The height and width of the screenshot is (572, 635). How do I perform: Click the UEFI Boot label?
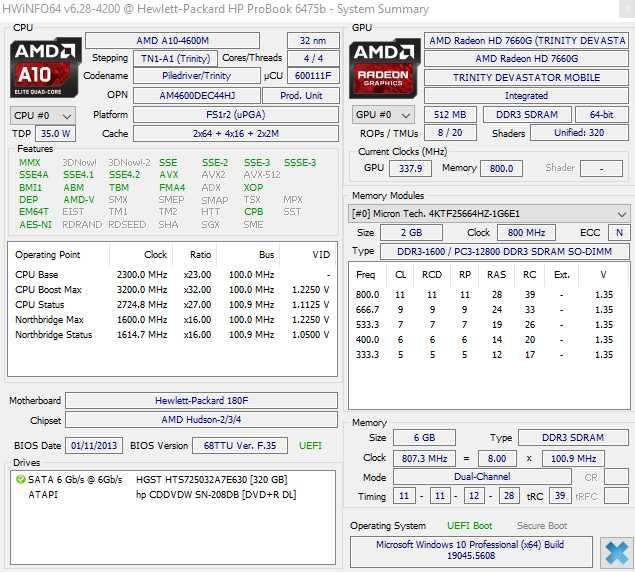pyautogui.click(x=469, y=526)
